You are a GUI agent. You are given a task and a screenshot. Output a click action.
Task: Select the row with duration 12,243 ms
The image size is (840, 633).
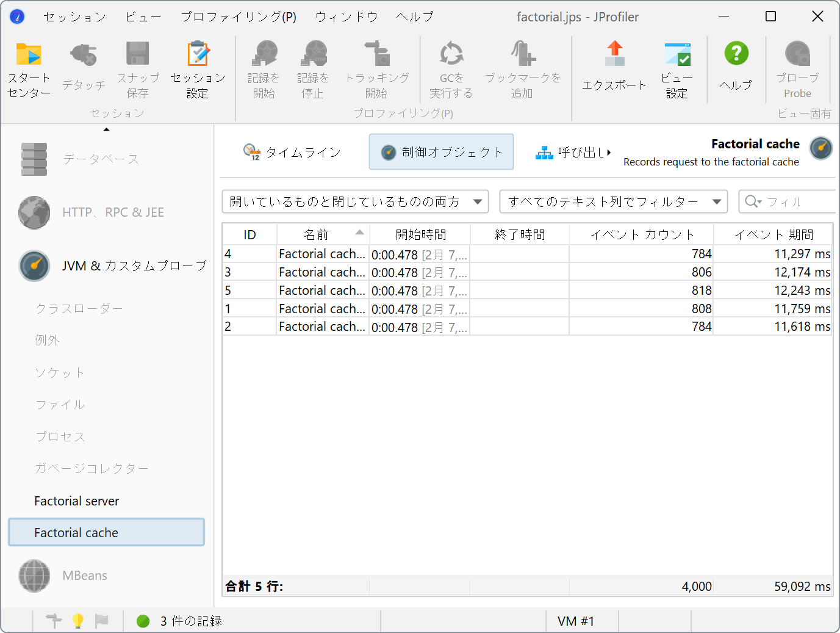527,291
